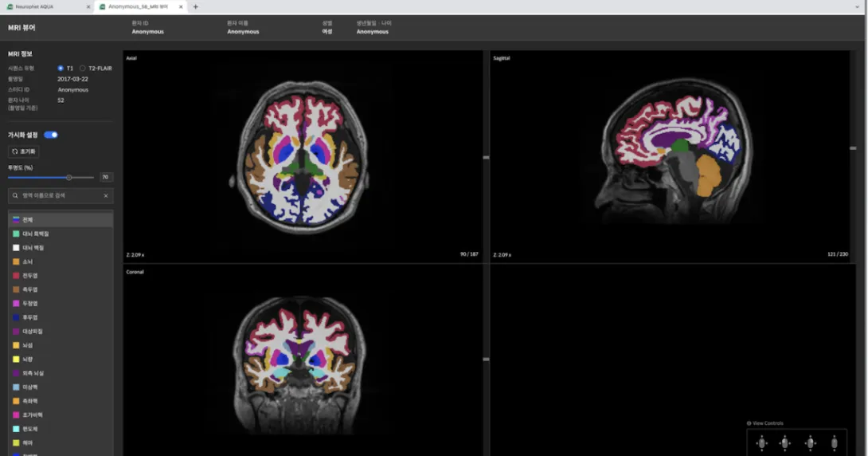
Task: Click the second mouse icon in View Controls
Action: pos(785,443)
